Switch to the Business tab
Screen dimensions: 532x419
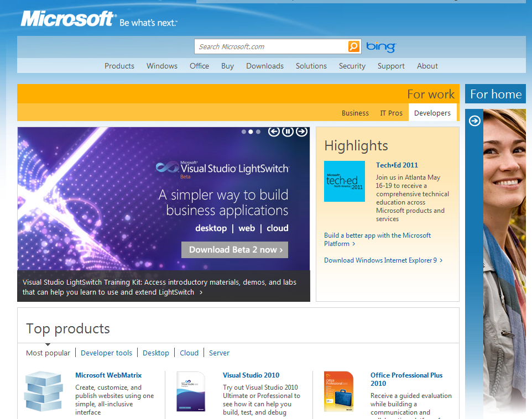click(355, 113)
